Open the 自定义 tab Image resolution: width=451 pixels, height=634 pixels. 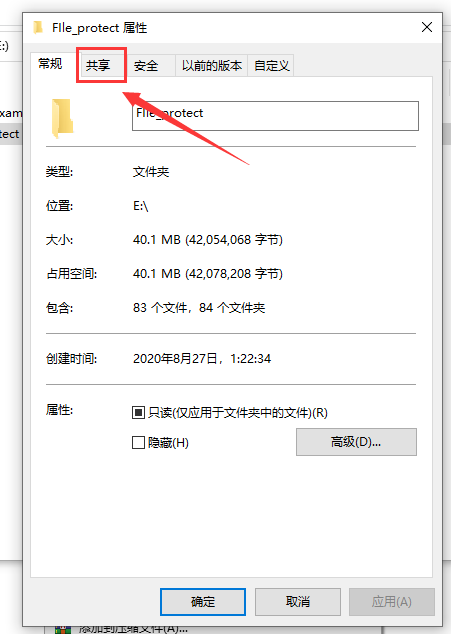(x=271, y=66)
